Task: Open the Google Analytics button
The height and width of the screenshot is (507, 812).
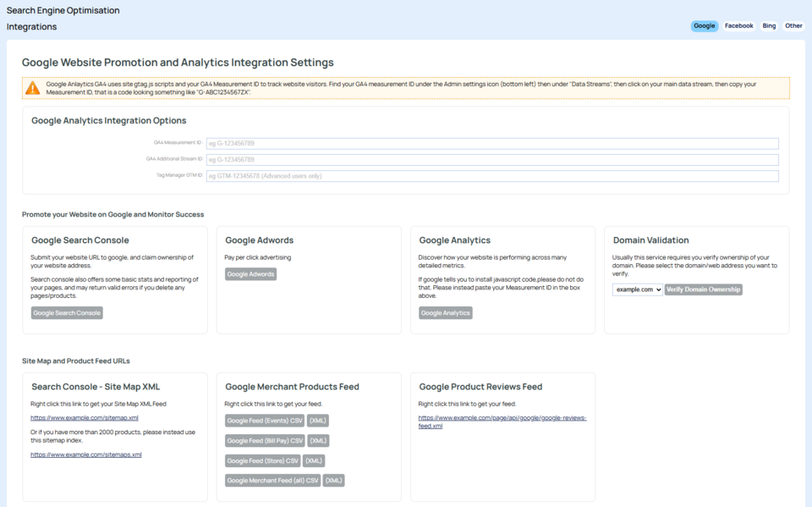Action: tap(446, 313)
